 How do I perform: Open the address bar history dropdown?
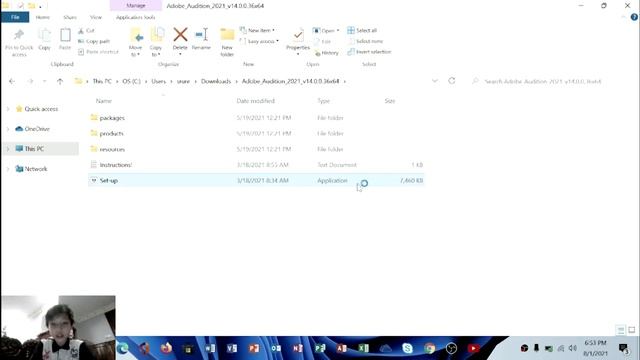click(435, 81)
